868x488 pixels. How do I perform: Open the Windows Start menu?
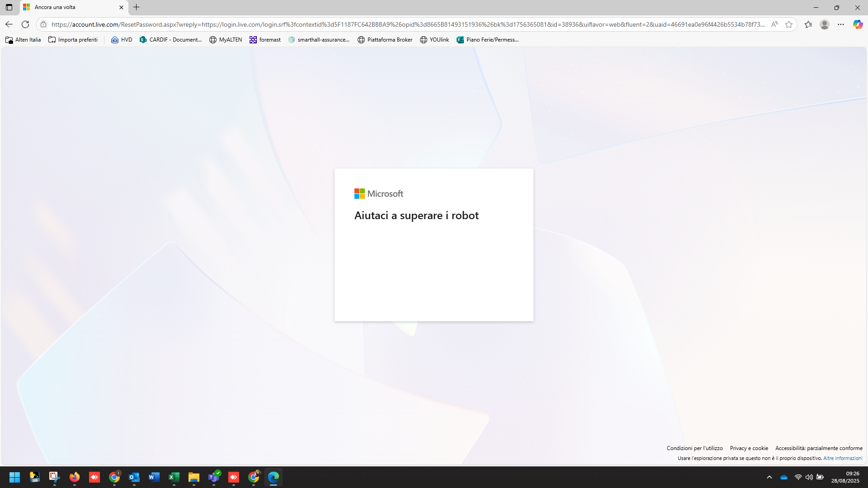pyautogui.click(x=14, y=477)
